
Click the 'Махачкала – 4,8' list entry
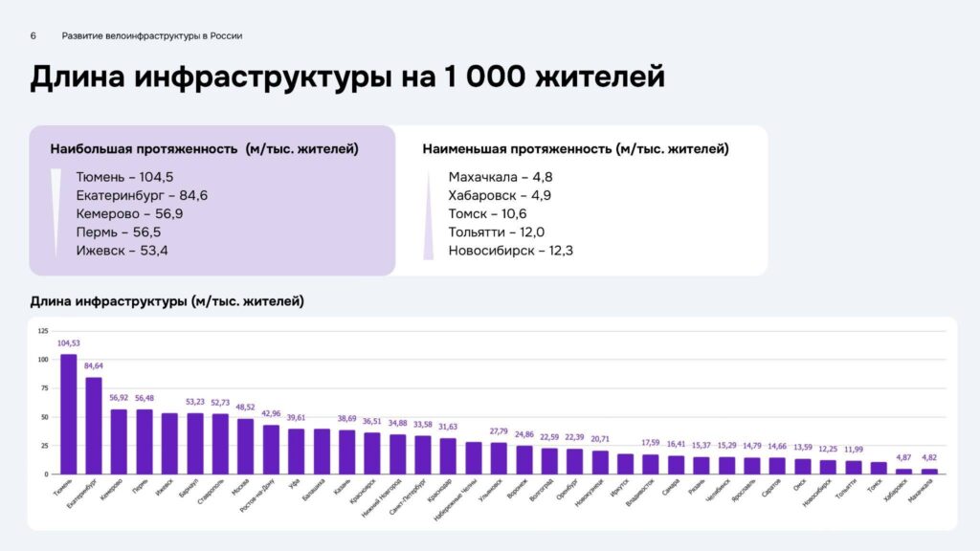click(x=501, y=177)
